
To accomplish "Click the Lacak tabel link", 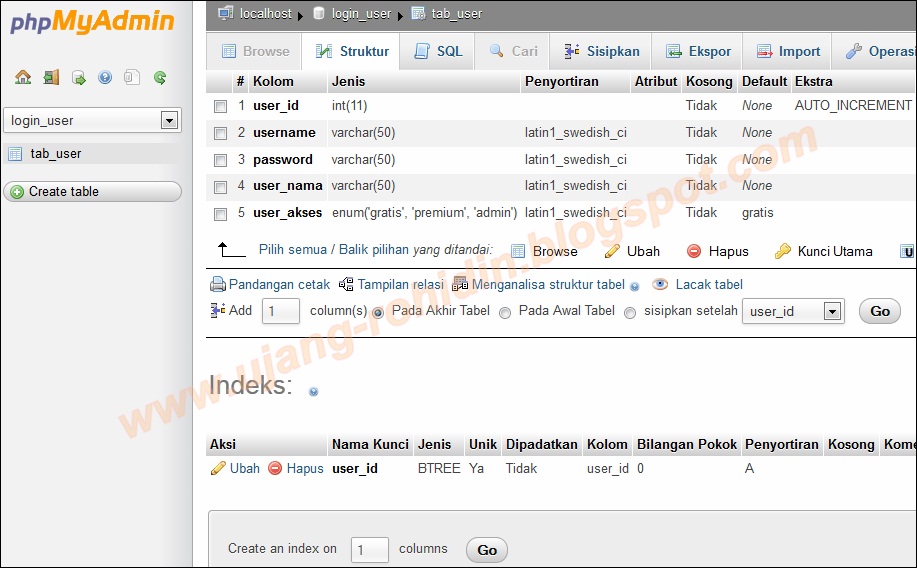I will pyautogui.click(x=709, y=284).
